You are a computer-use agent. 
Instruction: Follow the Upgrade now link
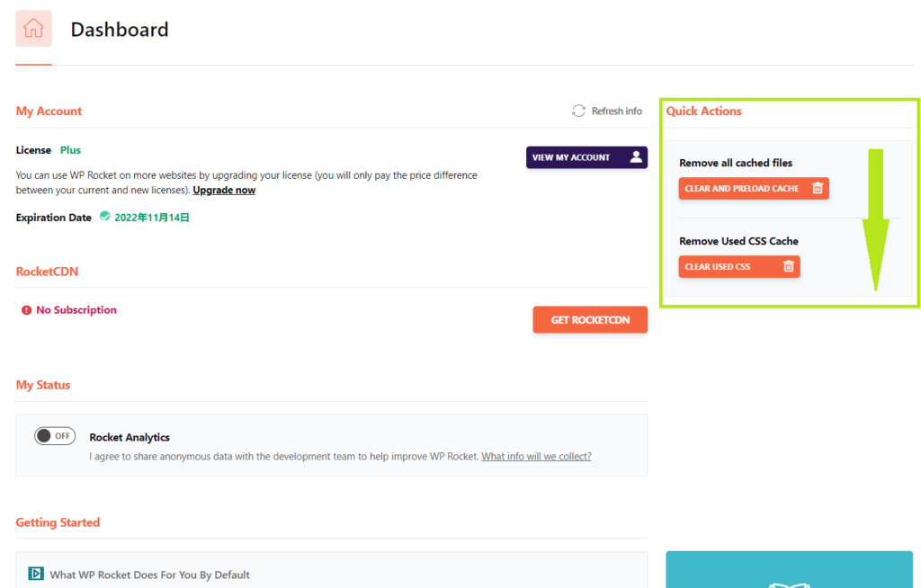tap(224, 191)
